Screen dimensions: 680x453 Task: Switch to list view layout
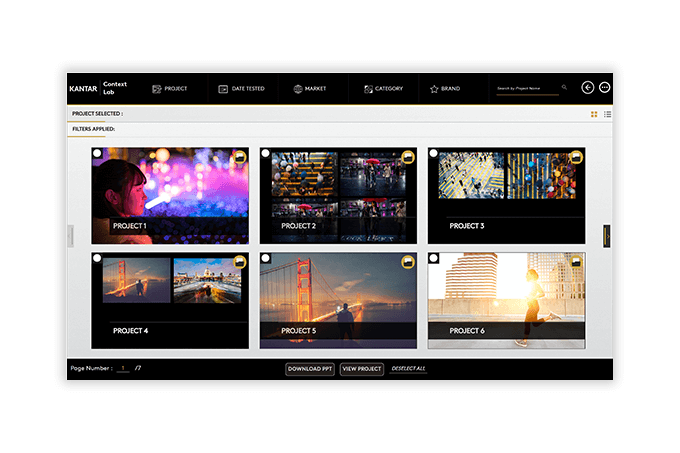pyautogui.click(x=607, y=115)
